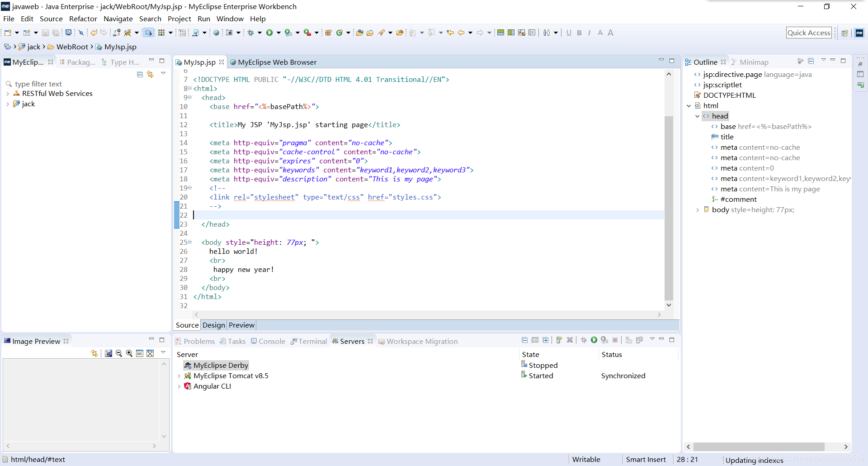The height and width of the screenshot is (466, 868).
Task: Switch to the Minimap tab
Action: click(750, 62)
